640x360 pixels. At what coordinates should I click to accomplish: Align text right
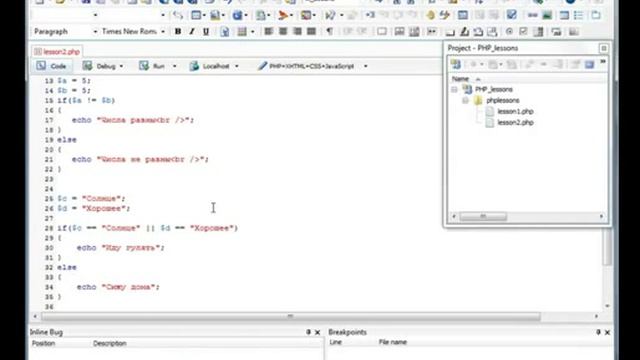tap(297, 31)
